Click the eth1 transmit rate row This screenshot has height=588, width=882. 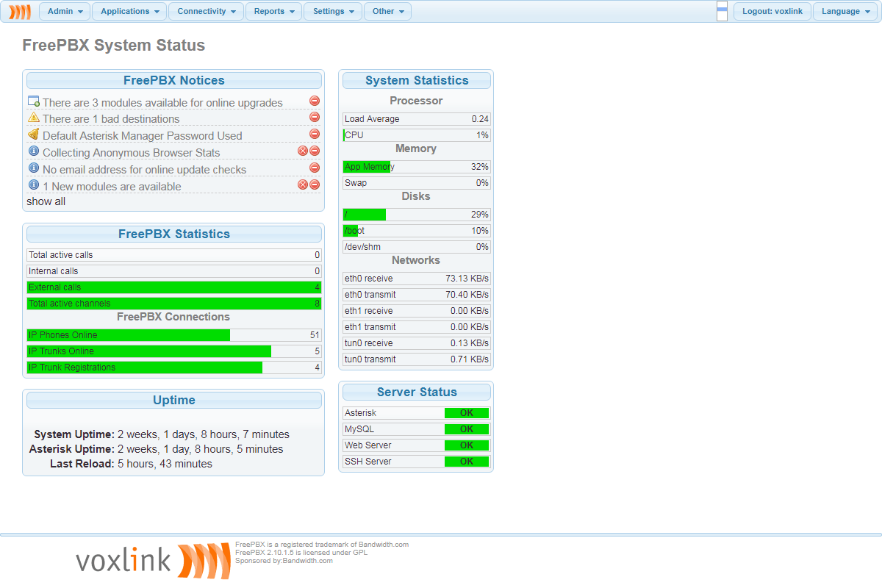point(417,327)
